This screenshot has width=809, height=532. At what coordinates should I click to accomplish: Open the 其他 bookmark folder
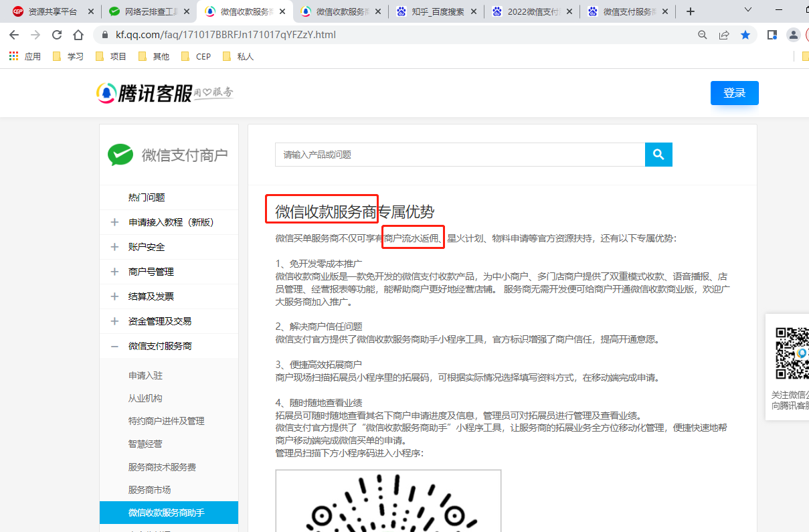tap(154, 56)
